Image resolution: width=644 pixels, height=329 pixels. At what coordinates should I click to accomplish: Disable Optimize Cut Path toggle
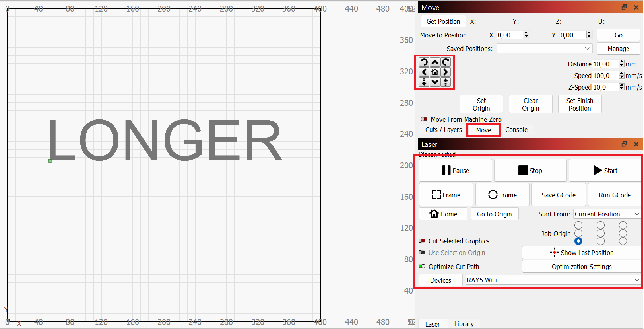pos(422,267)
